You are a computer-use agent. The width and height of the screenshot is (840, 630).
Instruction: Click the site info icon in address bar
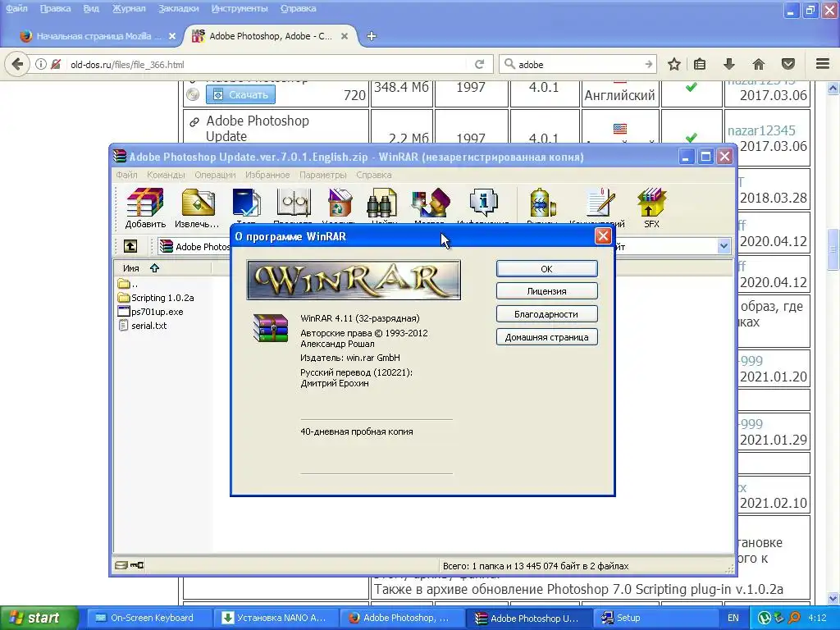click(41, 64)
